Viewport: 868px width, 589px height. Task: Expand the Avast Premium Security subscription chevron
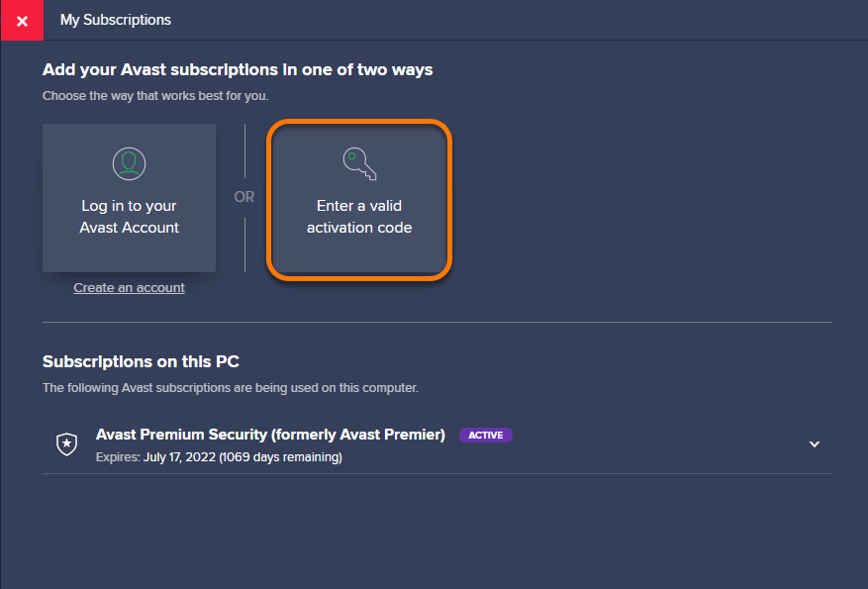click(x=815, y=444)
